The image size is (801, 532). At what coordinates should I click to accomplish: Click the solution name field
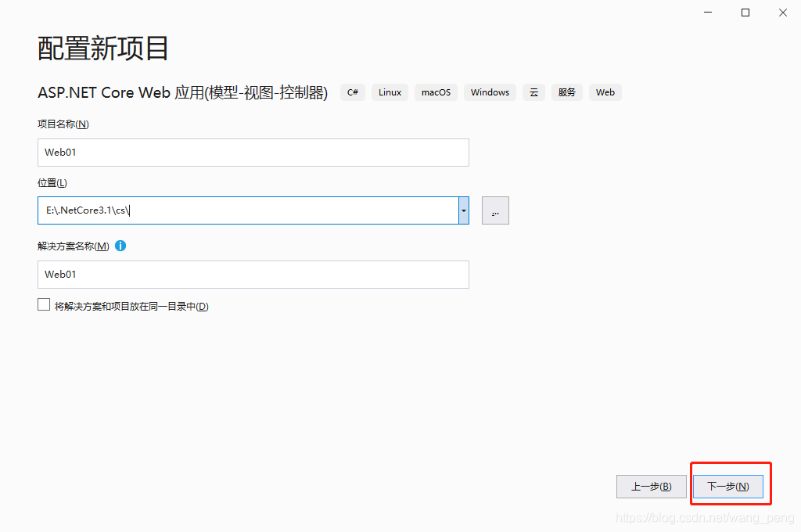tap(253, 275)
